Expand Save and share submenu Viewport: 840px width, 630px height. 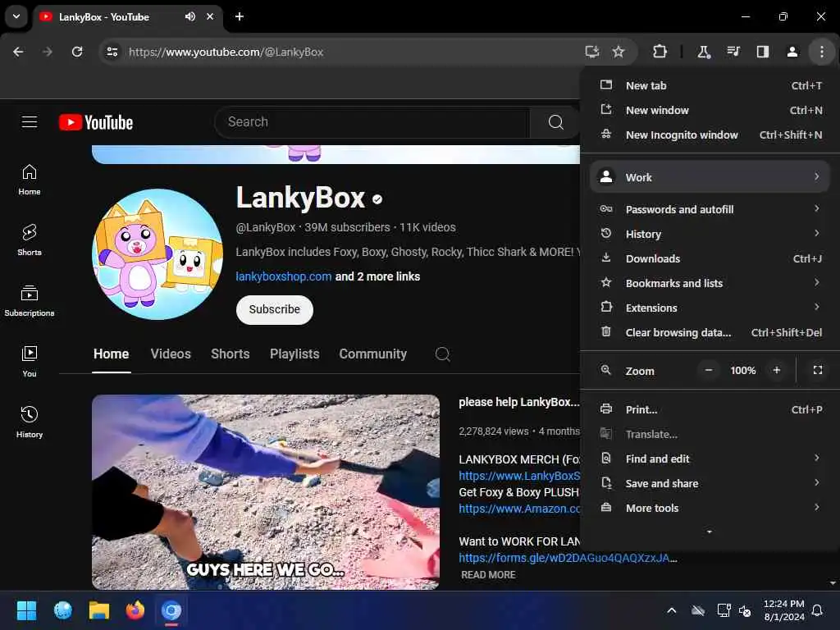coord(710,484)
